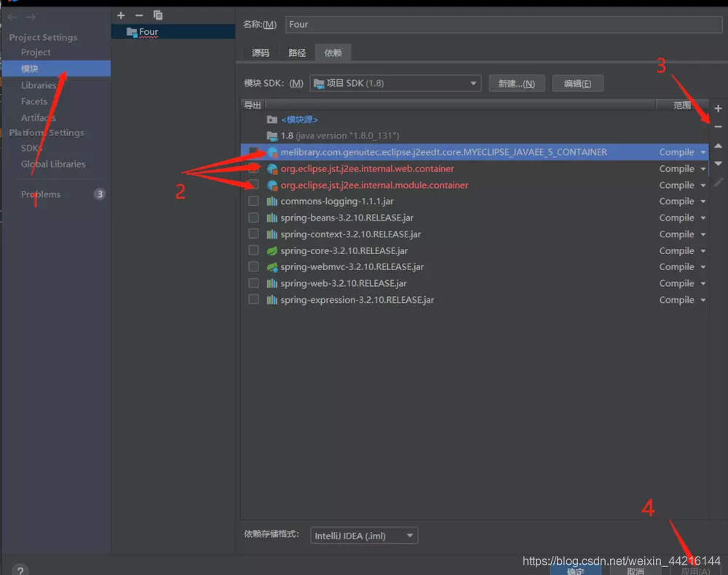This screenshot has width=728, height=575.
Task: Toggle export checkbox for melibrary container entry
Action: [x=253, y=151]
